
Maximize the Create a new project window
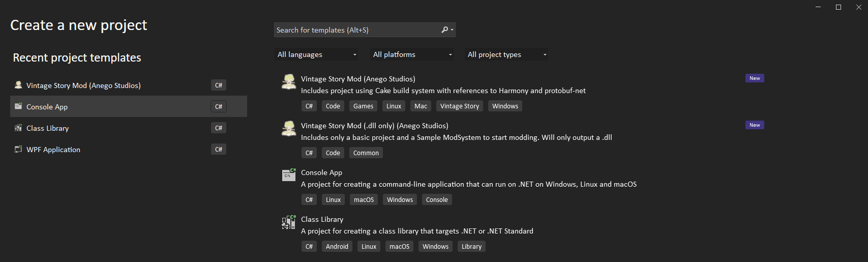point(839,7)
